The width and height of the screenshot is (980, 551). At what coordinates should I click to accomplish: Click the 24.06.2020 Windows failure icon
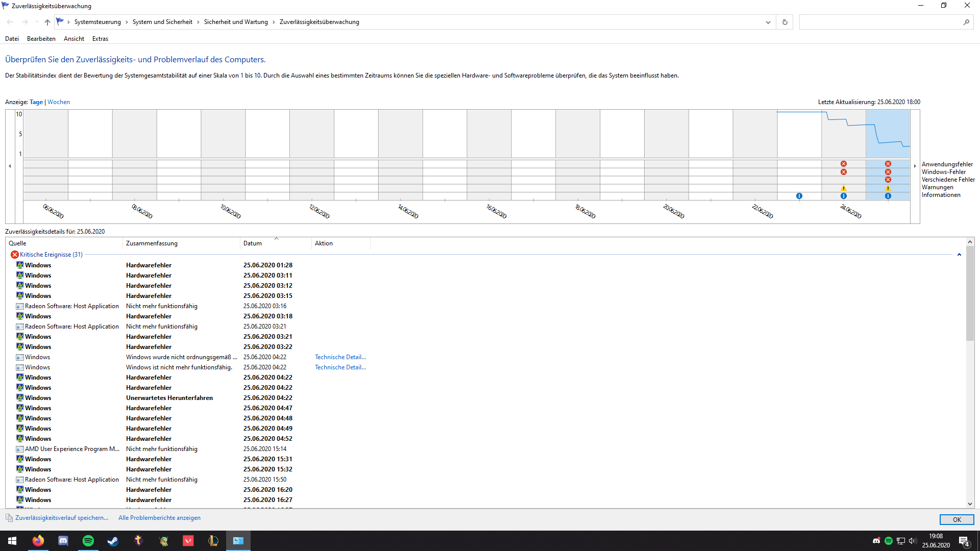pos(844,172)
